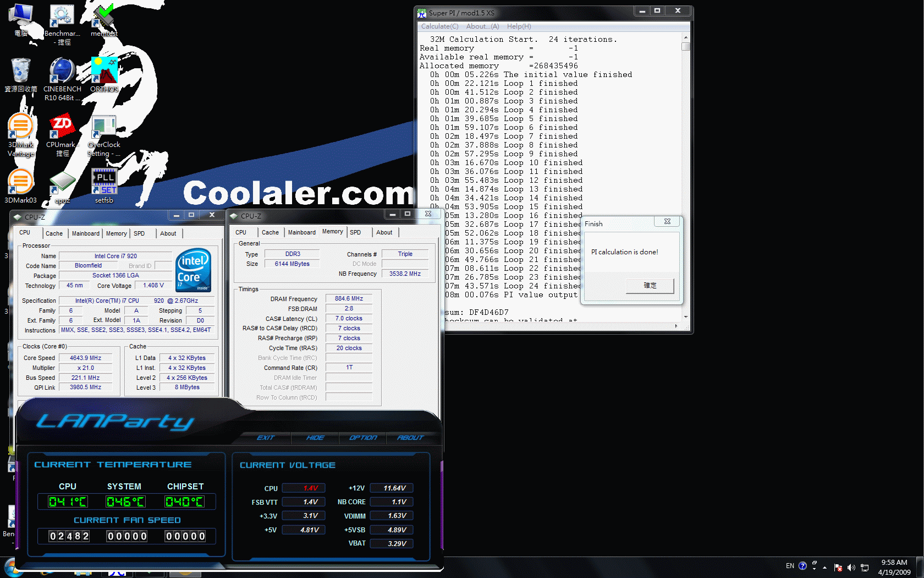
Task: Switch to Cache tab in left CPU-Z
Action: [54, 233]
